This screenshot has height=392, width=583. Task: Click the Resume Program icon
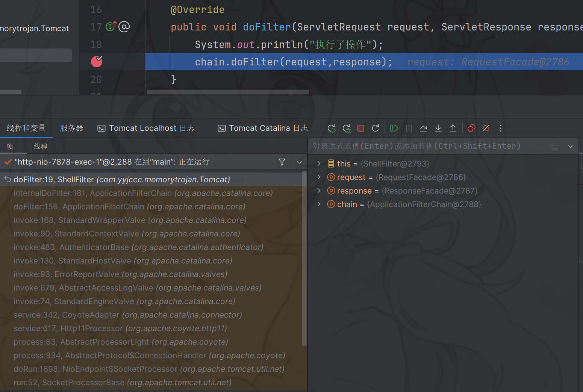[394, 129]
